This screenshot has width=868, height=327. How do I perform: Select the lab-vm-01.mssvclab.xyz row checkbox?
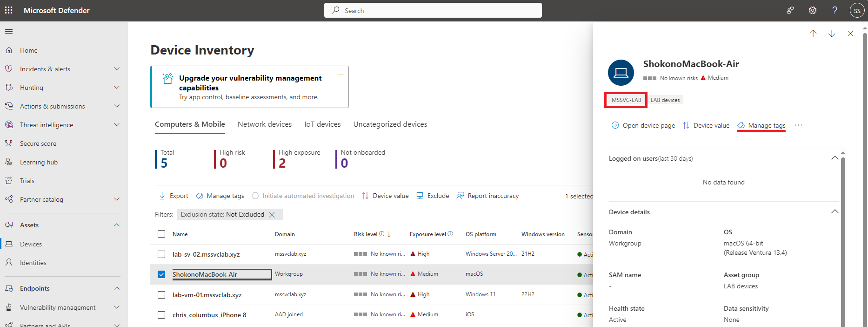[x=161, y=295]
